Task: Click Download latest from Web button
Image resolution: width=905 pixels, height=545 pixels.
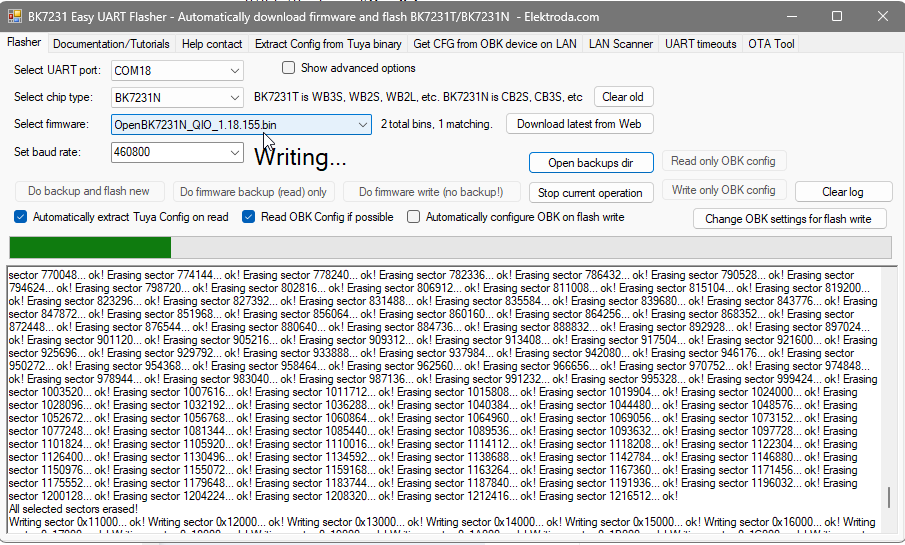Action: click(579, 124)
